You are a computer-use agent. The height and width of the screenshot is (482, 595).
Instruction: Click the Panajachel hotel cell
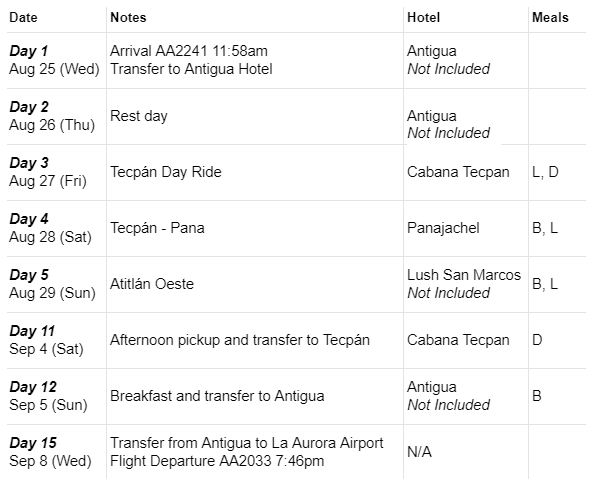(466, 228)
